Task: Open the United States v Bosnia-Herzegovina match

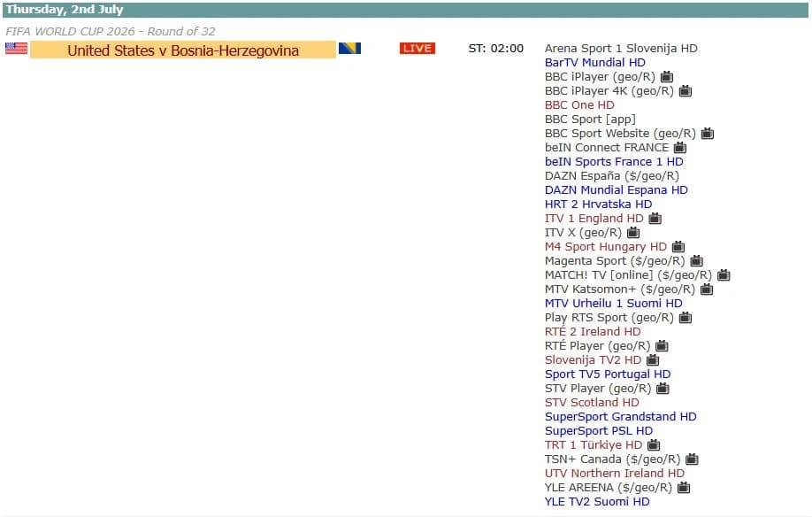Action: pos(183,50)
